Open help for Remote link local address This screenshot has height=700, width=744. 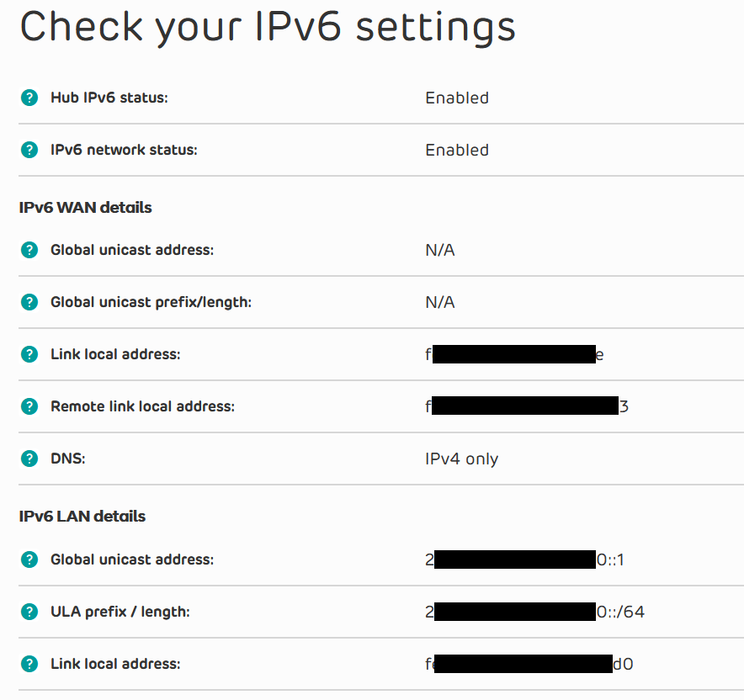[x=29, y=406]
